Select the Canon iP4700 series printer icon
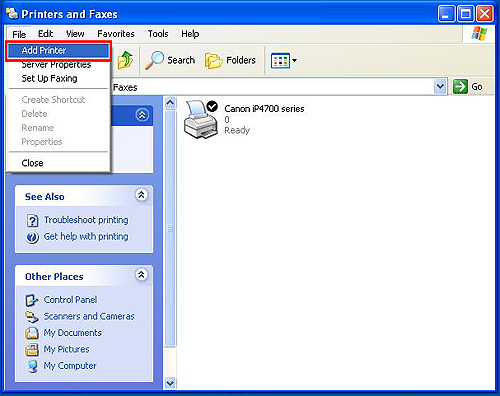 point(201,119)
